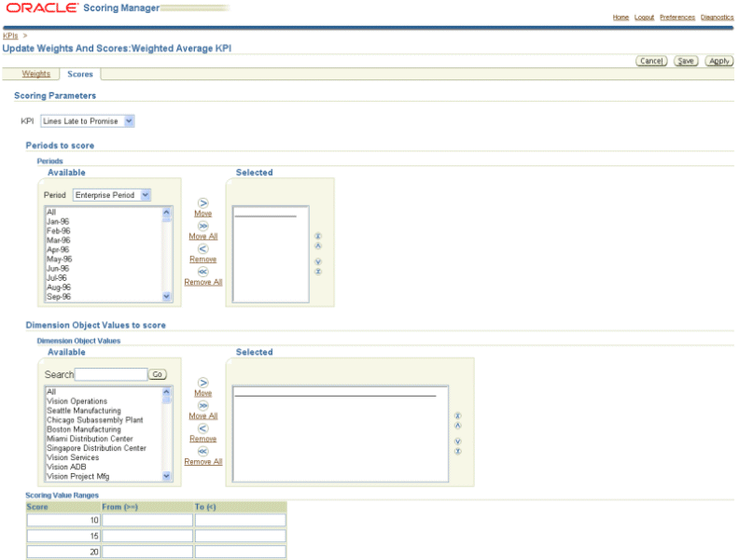Select Vision Operations in dimension values
739x560 pixels.
[x=77, y=401]
